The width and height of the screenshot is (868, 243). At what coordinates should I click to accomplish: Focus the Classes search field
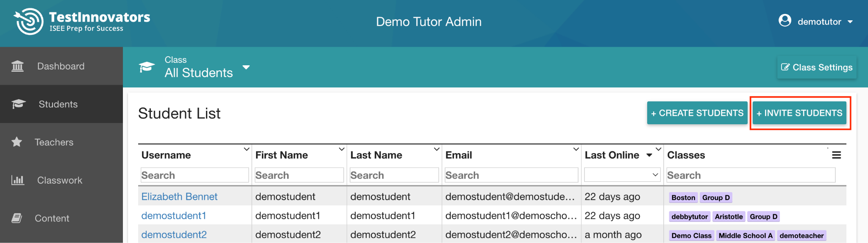click(751, 175)
